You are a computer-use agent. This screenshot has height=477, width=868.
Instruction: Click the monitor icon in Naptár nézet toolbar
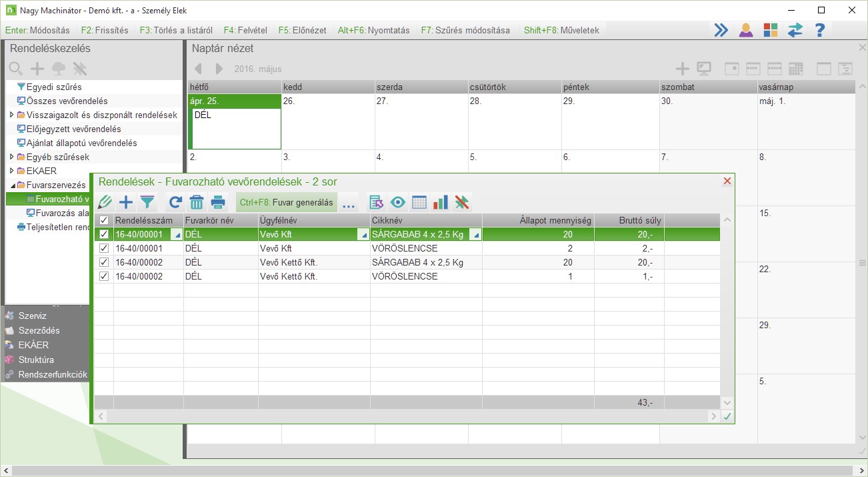tap(703, 69)
